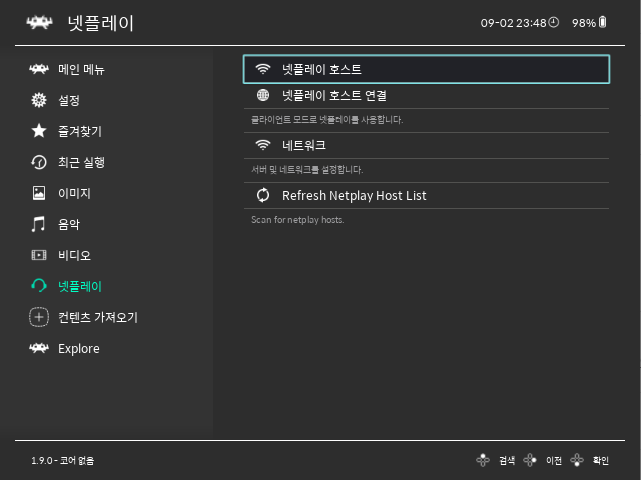The height and width of the screenshot is (480, 641).
Task: Open the Explore invader icon
Action: click(x=39, y=348)
